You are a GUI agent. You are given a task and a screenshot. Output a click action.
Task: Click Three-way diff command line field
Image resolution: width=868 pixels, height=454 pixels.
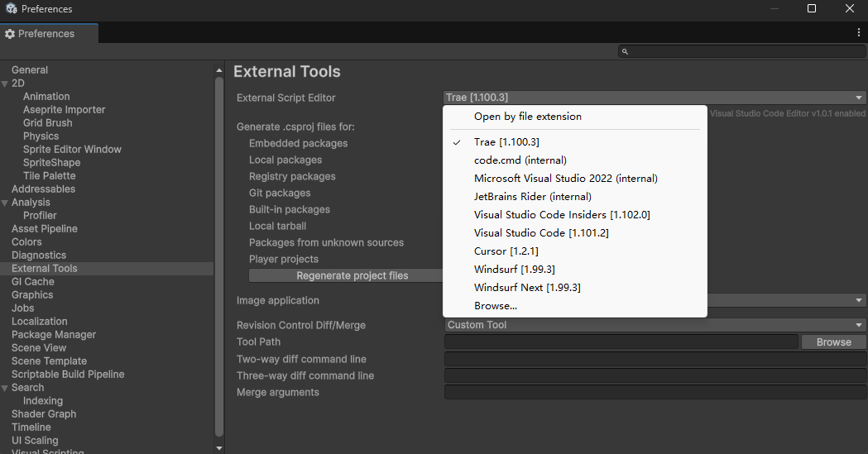coord(655,375)
